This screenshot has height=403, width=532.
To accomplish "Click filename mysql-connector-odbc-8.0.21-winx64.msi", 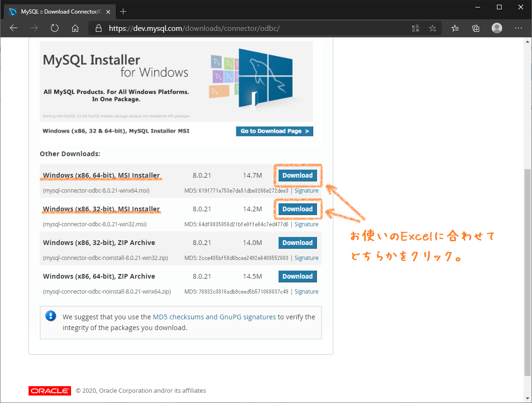I will point(96,191).
